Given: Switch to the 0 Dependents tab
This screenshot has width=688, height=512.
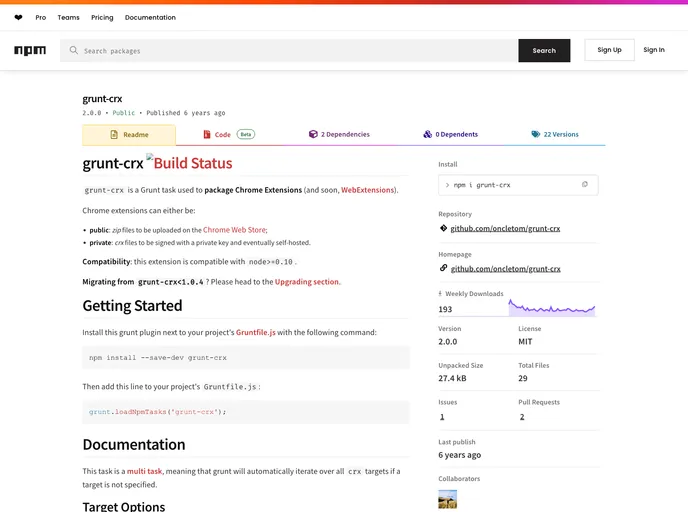Looking at the screenshot, I should pyautogui.click(x=451, y=134).
